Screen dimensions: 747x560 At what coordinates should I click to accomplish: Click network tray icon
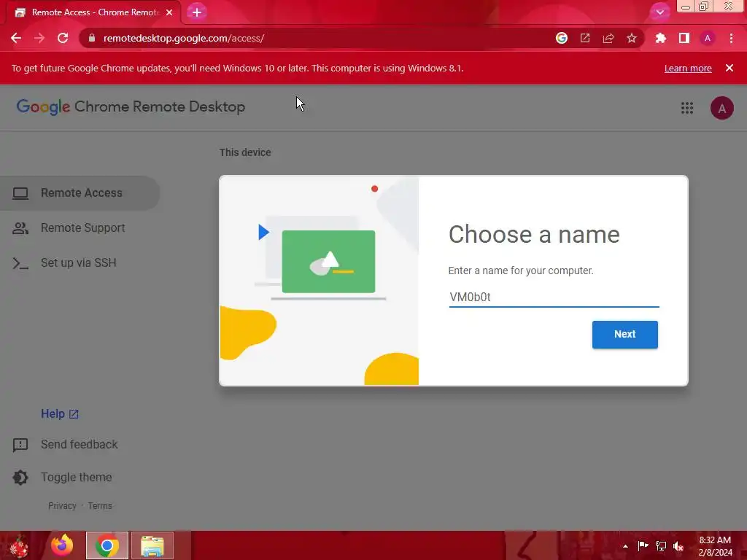[661, 545]
